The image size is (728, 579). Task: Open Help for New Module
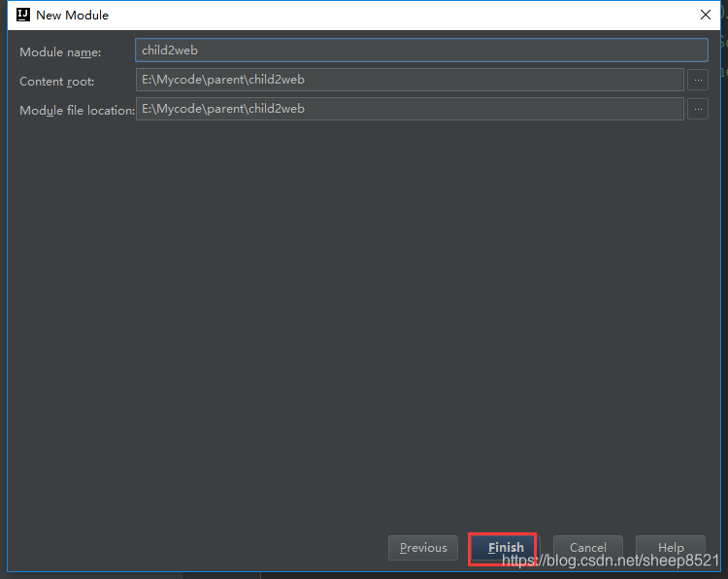tap(671, 547)
